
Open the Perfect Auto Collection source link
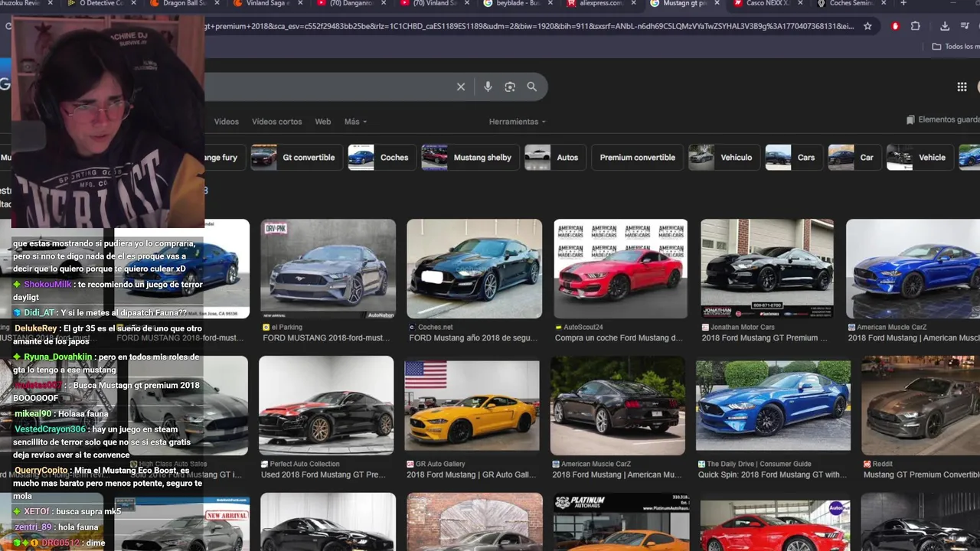click(300, 464)
